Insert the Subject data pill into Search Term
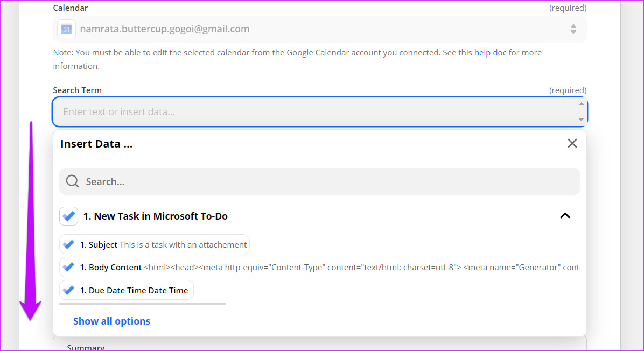 click(155, 244)
